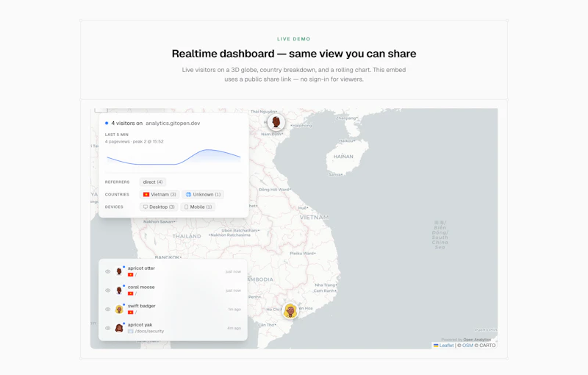Select the direct (4) referrer chip
The height and width of the screenshot is (375, 588).
[x=153, y=182]
